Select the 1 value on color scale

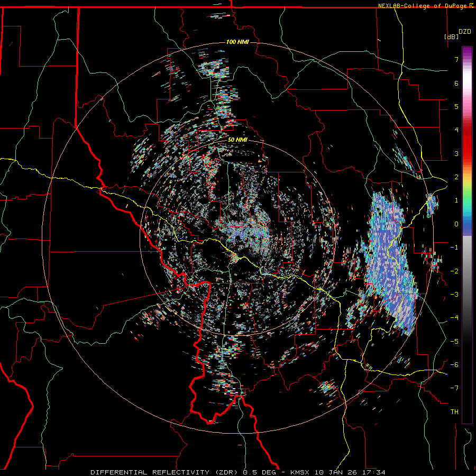pyautogui.click(x=456, y=200)
